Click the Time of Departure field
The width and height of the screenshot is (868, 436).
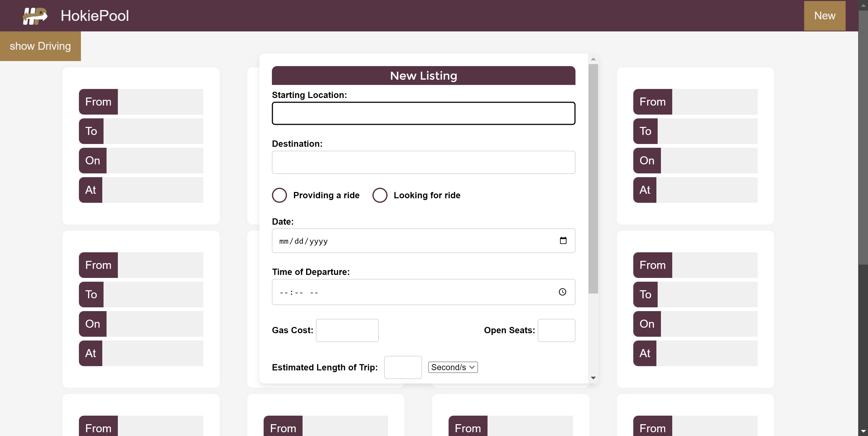(x=404, y=292)
